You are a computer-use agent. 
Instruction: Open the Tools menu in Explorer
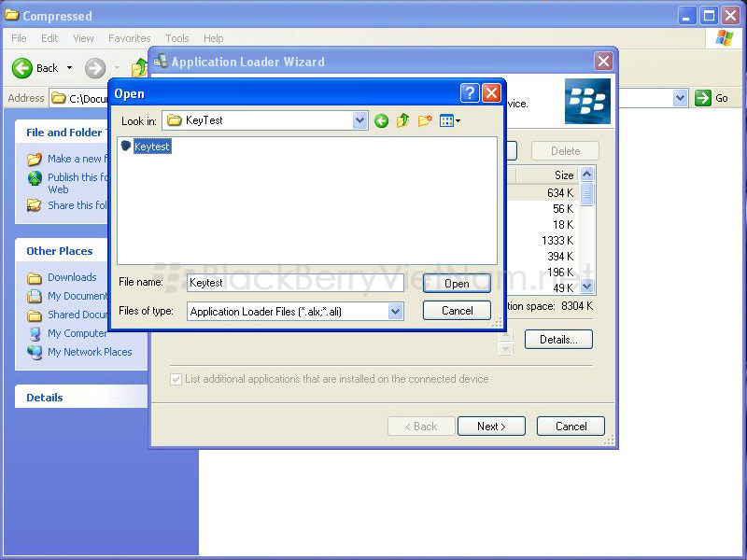(x=177, y=38)
